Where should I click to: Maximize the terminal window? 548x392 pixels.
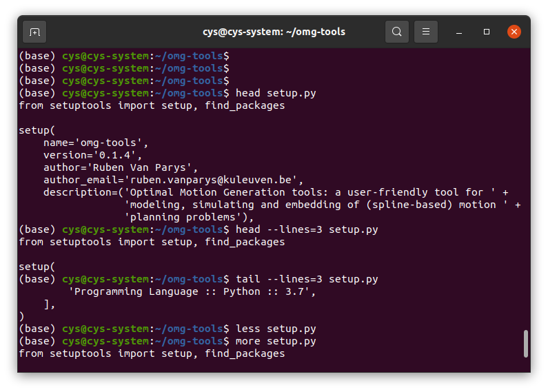[x=487, y=32]
